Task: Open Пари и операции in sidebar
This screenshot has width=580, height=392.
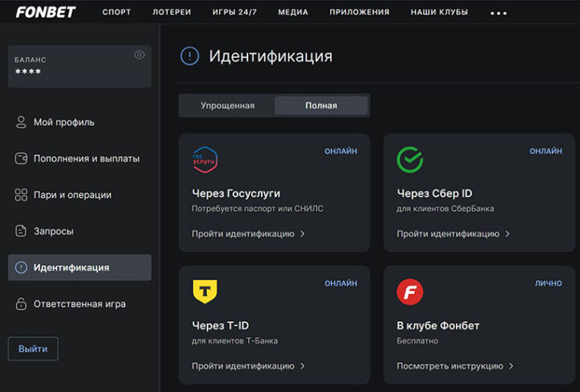Action: tap(80, 195)
